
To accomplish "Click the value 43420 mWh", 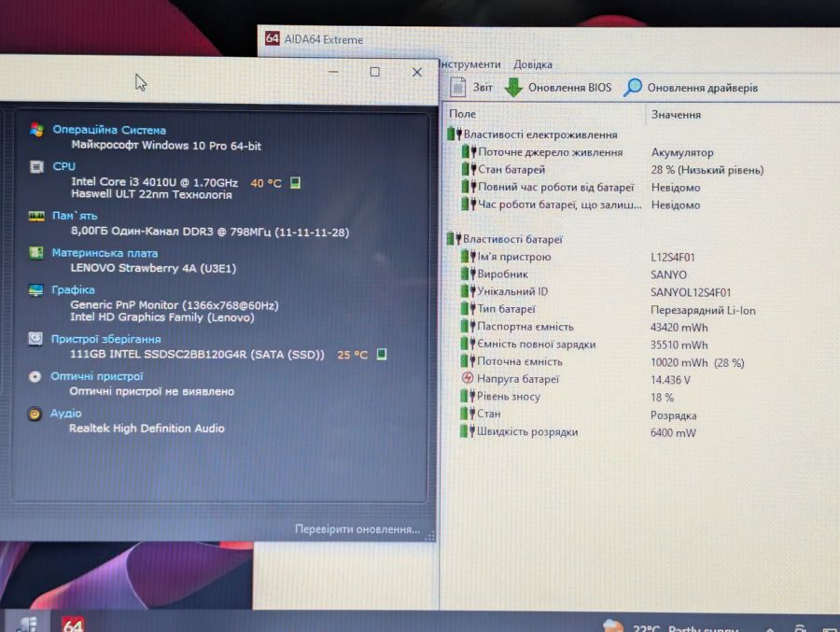I will pyautogui.click(x=679, y=327).
